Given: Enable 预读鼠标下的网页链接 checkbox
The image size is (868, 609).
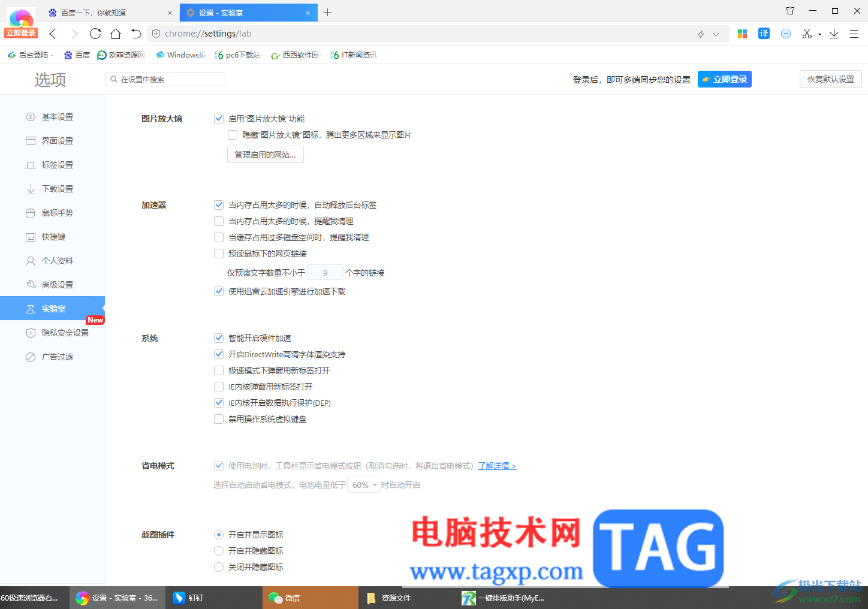Looking at the screenshot, I should 219,254.
